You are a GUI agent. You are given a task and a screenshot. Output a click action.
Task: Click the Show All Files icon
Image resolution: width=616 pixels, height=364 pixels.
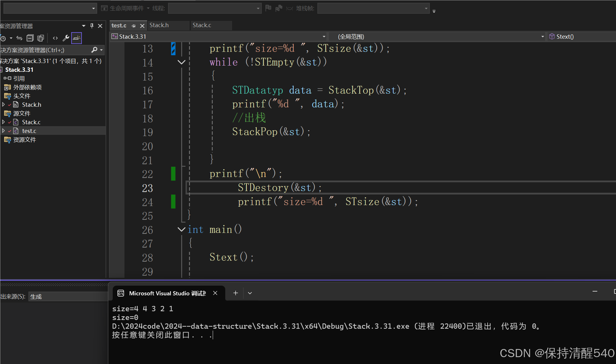(41, 38)
